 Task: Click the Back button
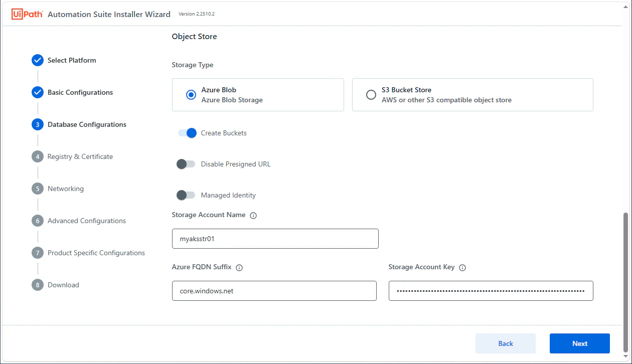[x=506, y=343]
